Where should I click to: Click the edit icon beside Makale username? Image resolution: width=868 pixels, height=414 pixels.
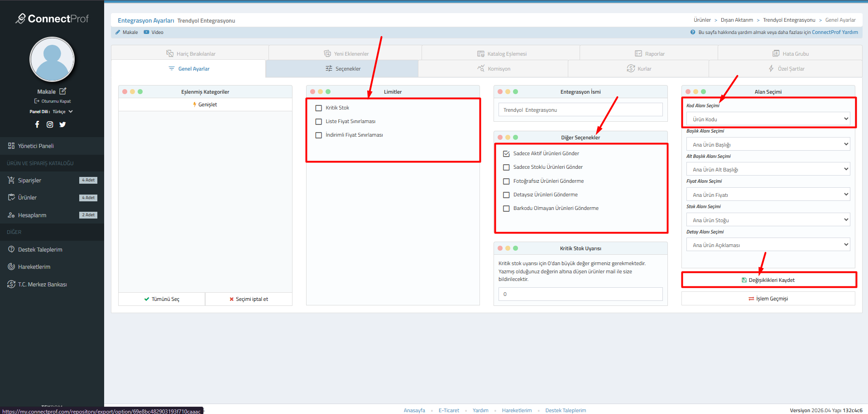(63, 91)
